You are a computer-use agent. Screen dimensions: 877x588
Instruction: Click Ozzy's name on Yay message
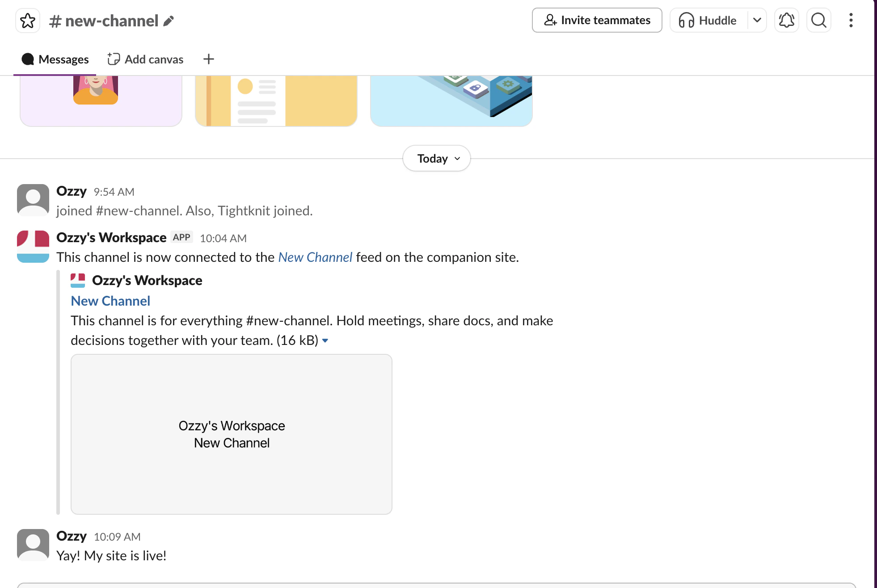tap(72, 536)
